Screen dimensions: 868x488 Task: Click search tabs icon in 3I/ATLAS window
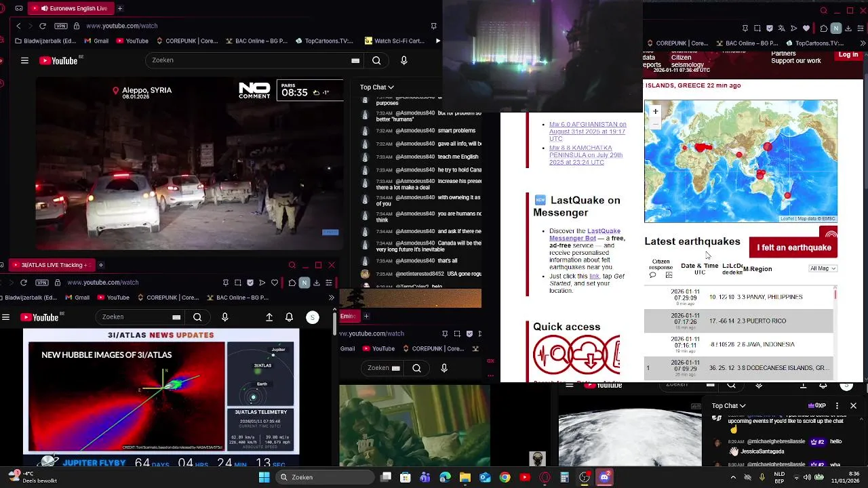pyautogui.click(x=292, y=265)
